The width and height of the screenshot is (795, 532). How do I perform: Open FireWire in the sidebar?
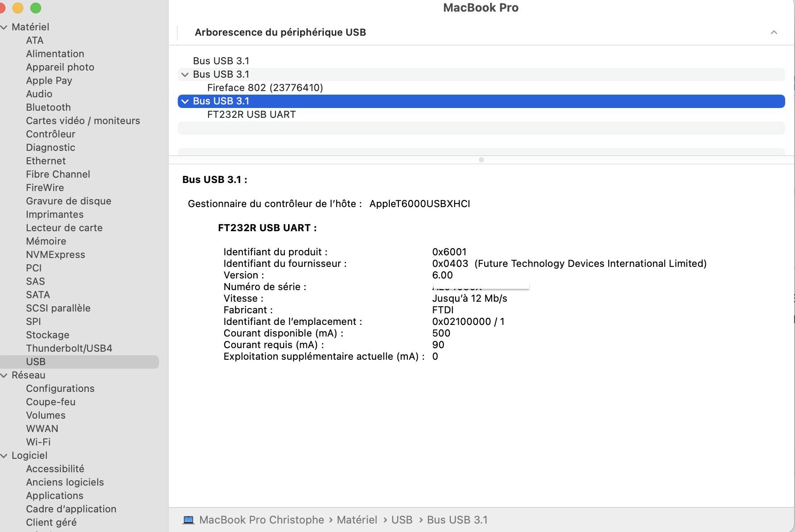[x=45, y=188]
